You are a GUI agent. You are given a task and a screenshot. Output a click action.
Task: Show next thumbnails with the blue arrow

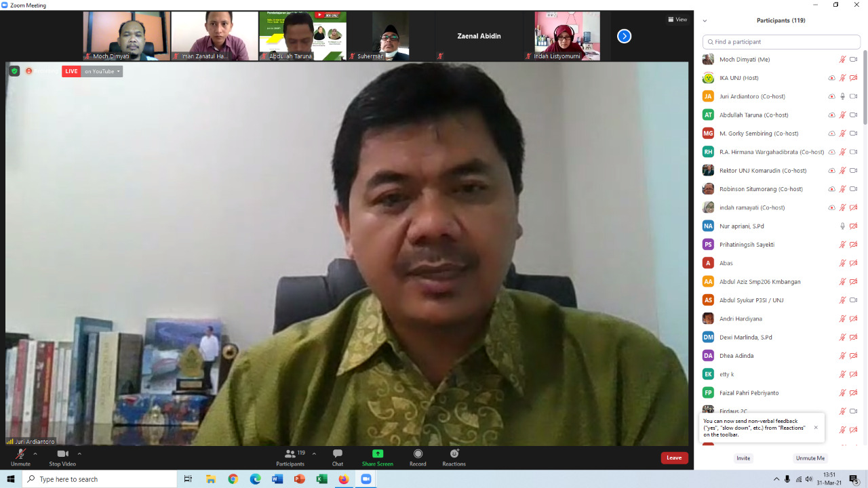(625, 36)
